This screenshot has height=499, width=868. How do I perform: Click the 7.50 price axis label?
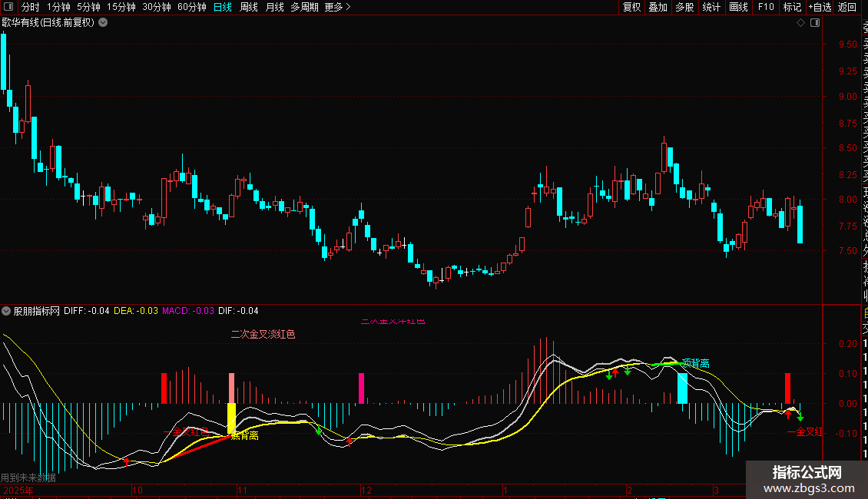point(847,250)
